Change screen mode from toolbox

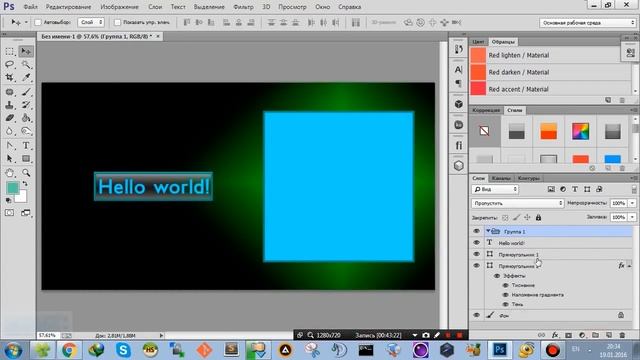coord(26,213)
